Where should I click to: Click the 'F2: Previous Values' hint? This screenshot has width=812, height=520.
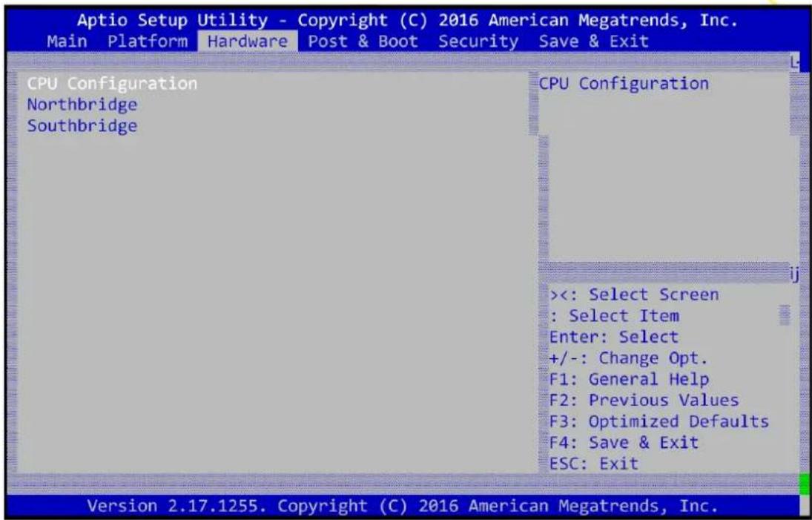pyautogui.click(x=644, y=401)
